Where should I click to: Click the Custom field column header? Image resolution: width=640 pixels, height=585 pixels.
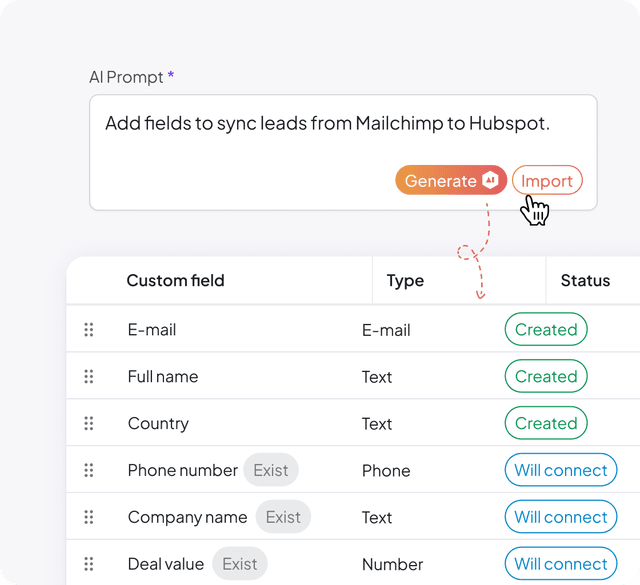tap(175, 281)
